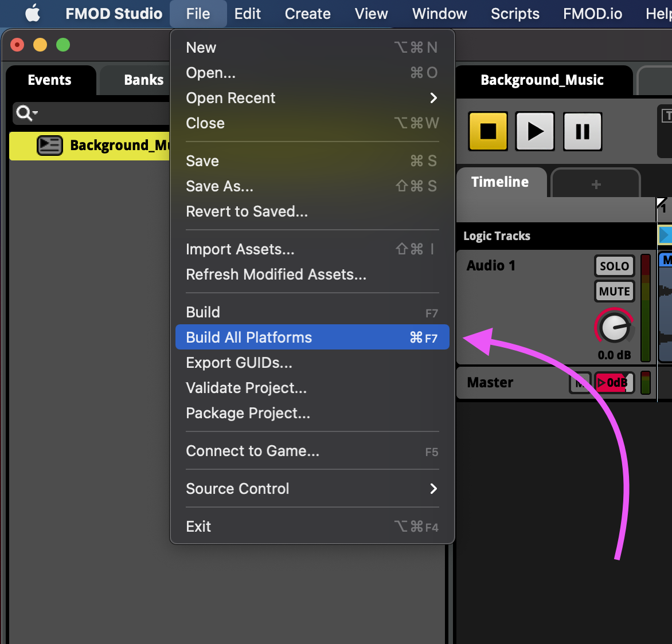Add a new sheet with plus tab
The width and height of the screenshot is (672, 644).
click(x=596, y=184)
